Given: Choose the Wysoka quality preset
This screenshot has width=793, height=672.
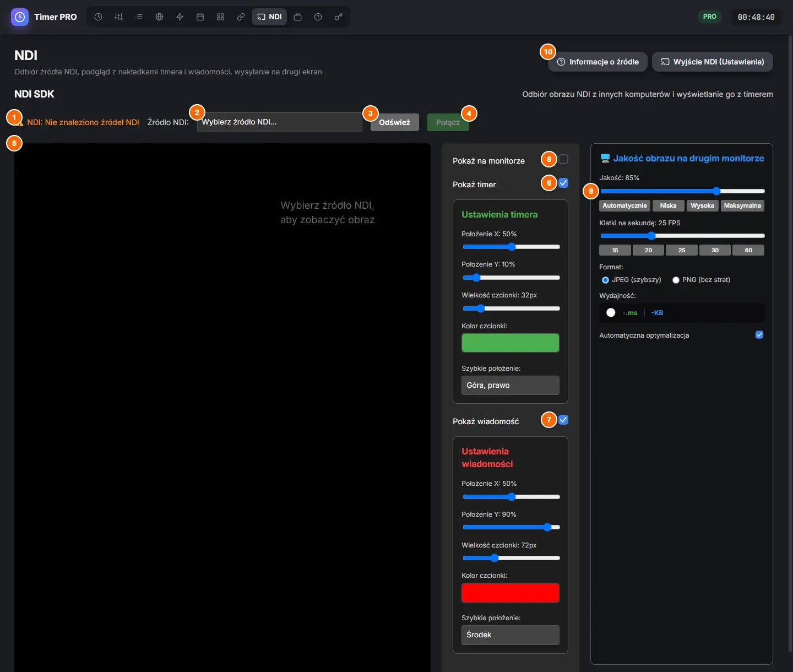Looking at the screenshot, I should (x=702, y=205).
